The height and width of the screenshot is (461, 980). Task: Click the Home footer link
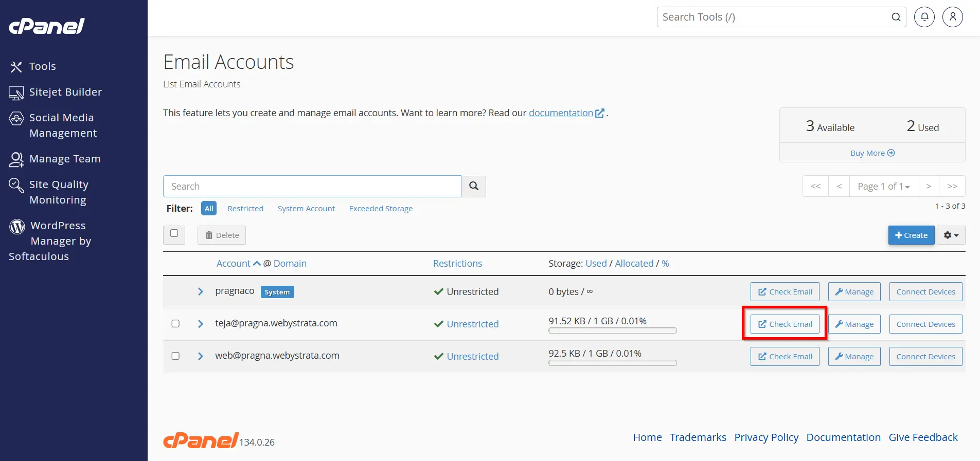tap(647, 437)
